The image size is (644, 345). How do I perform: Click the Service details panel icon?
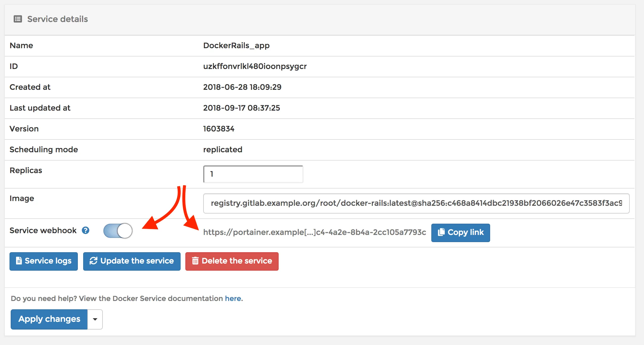point(18,19)
